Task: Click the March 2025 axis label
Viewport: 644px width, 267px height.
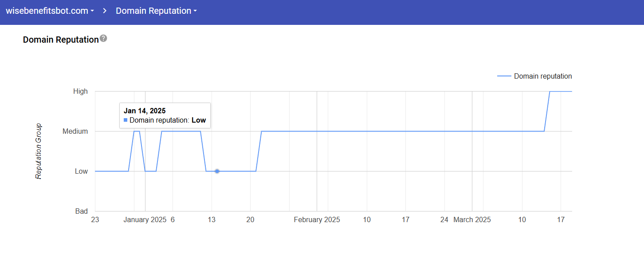Action: pyautogui.click(x=472, y=220)
